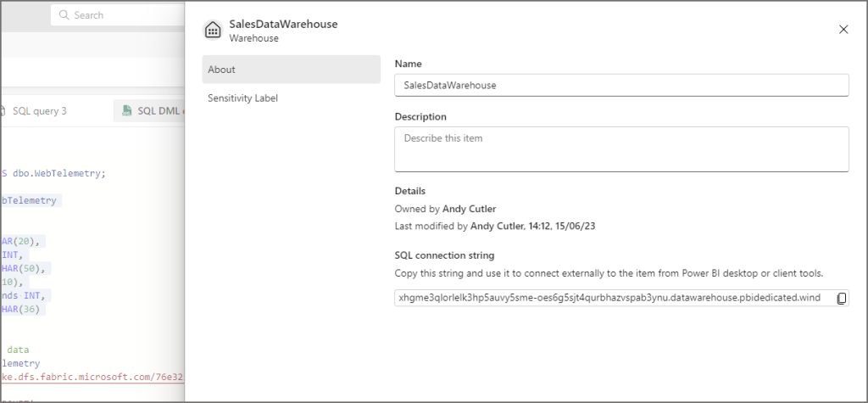868x403 pixels.
Task: Switch to the SQL query 3 tab
Action: coord(39,111)
